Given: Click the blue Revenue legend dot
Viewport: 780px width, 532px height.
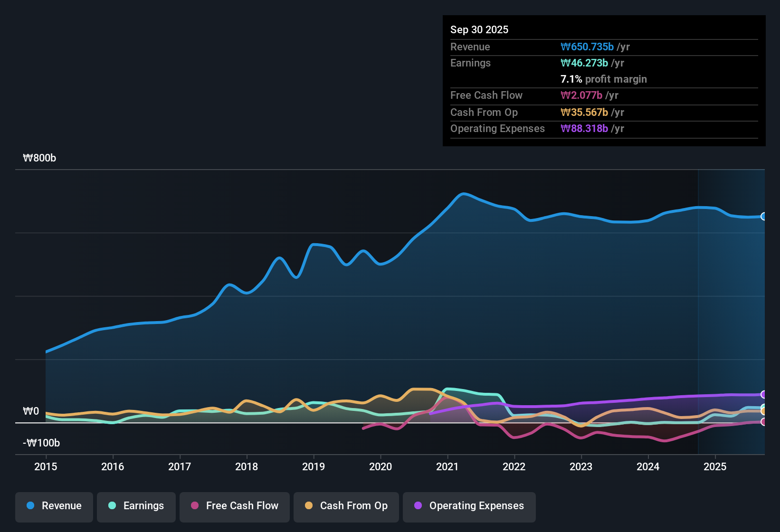Looking at the screenshot, I should tap(30, 506).
